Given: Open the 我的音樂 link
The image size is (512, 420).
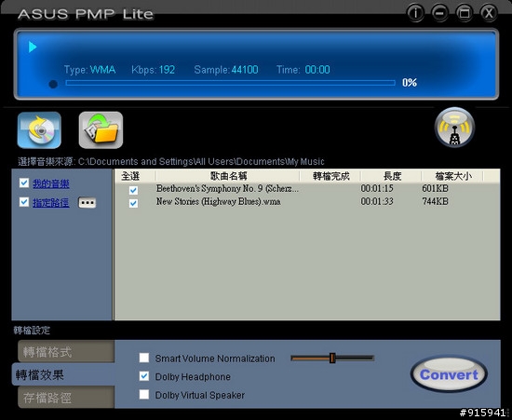Looking at the screenshot, I should point(50,183).
